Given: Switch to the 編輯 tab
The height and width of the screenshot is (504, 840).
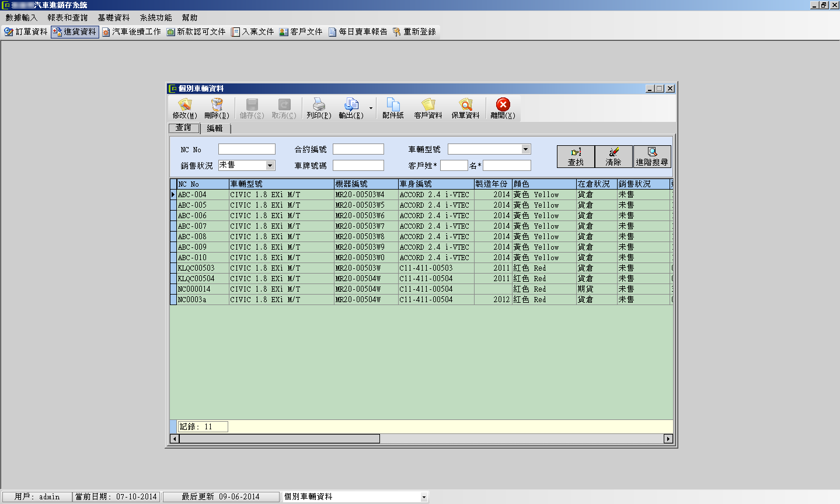Looking at the screenshot, I should (x=215, y=128).
